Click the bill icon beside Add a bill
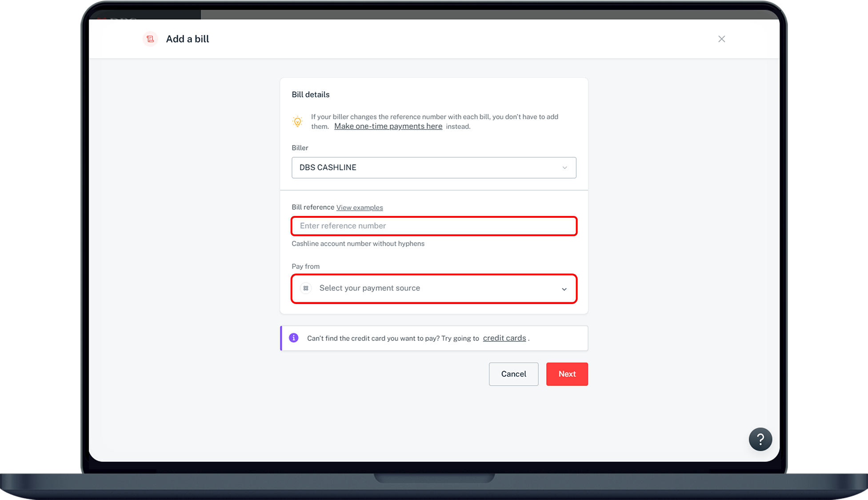The image size is (868, 500). 150,39
